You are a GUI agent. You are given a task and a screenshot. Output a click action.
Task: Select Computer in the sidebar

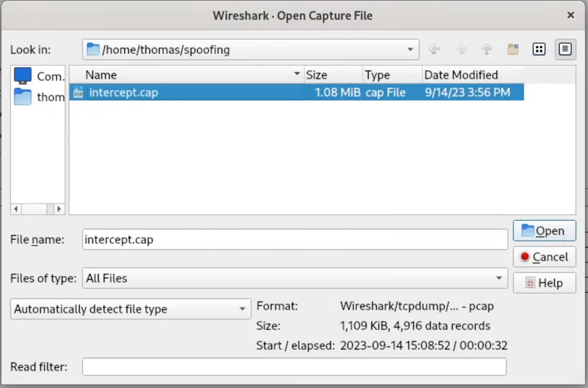coord(38,76)
